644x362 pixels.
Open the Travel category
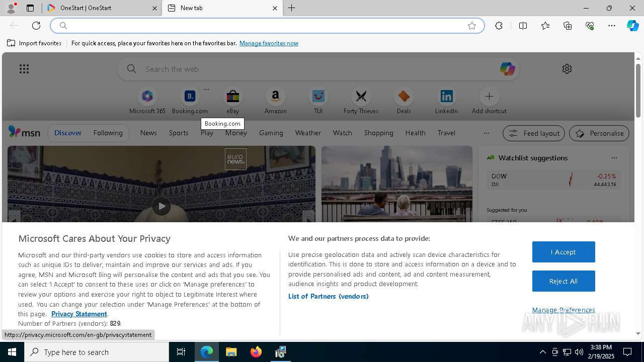click(446, 133)
